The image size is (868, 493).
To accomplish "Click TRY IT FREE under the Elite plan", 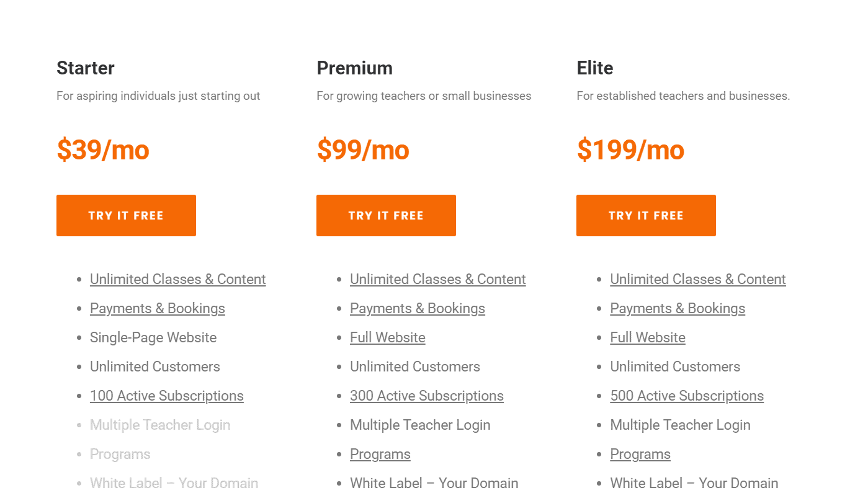I will click(646, 215).
